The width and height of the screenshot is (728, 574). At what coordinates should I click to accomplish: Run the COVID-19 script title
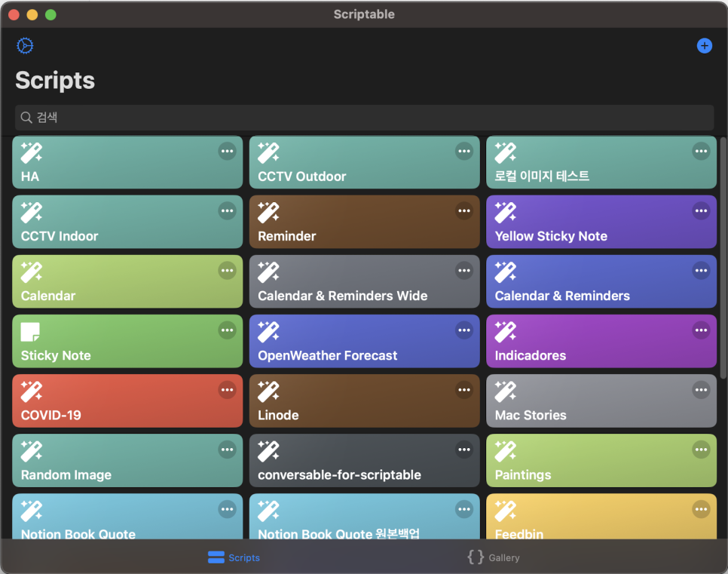pyautogui.click(x=51, y=415)
